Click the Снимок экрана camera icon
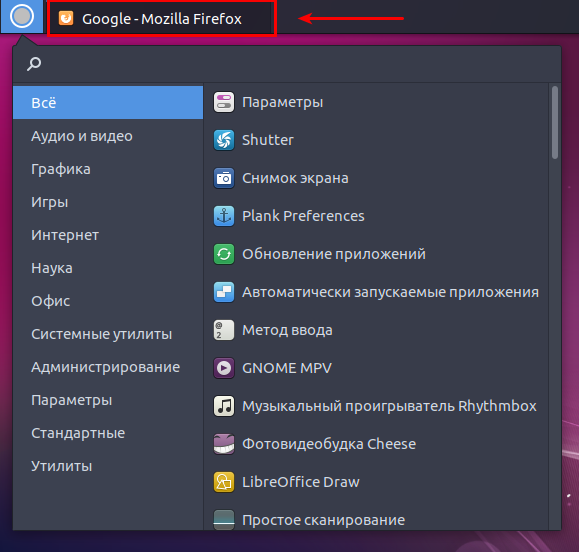Image resolution: width=579 pixels, height=552 pixels. (224, 178)
